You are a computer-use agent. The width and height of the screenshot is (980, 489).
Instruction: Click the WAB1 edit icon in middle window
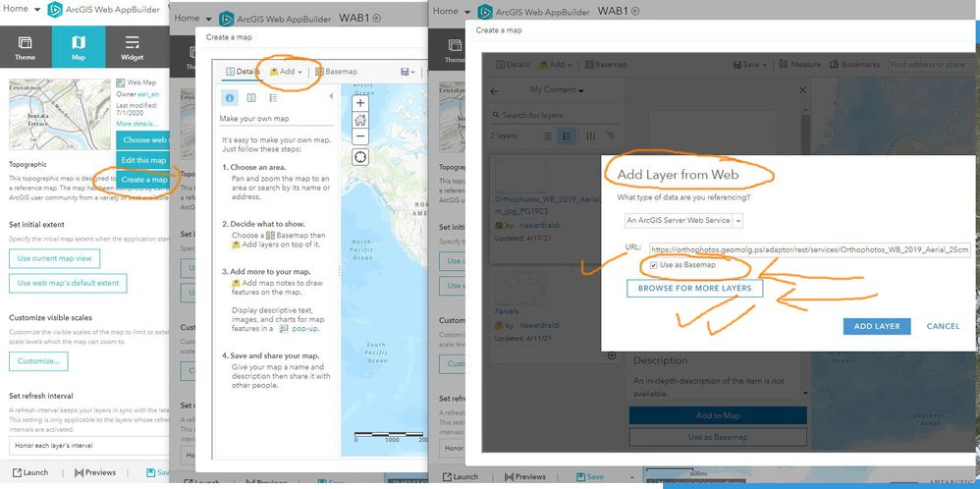pos(376,18)
